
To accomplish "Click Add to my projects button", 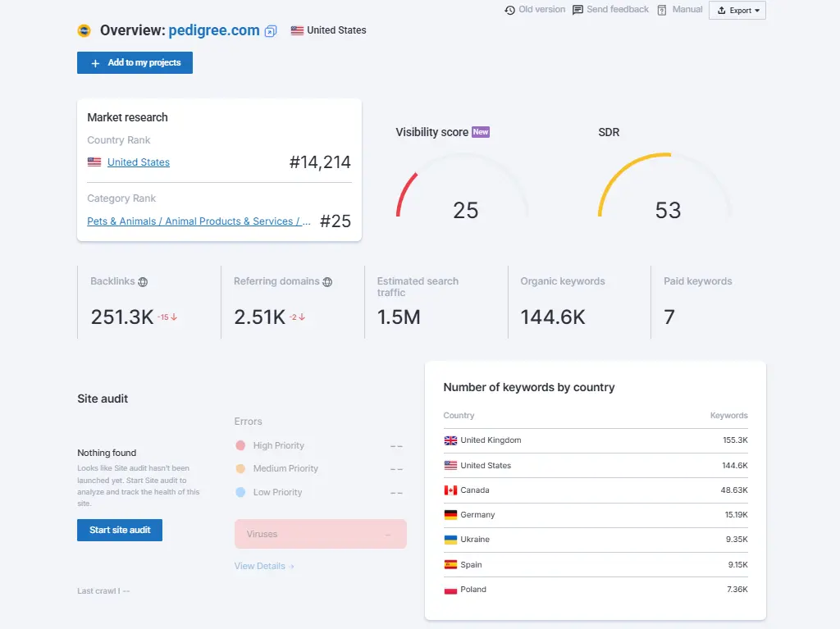I will point(135,62).
